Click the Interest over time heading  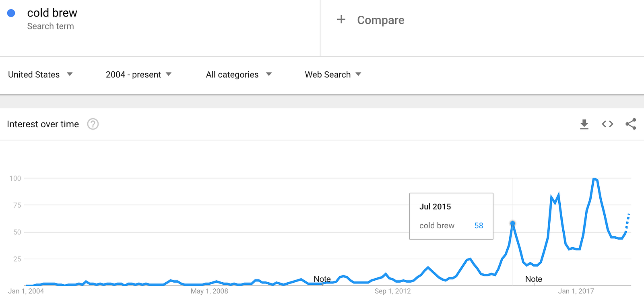43,124
